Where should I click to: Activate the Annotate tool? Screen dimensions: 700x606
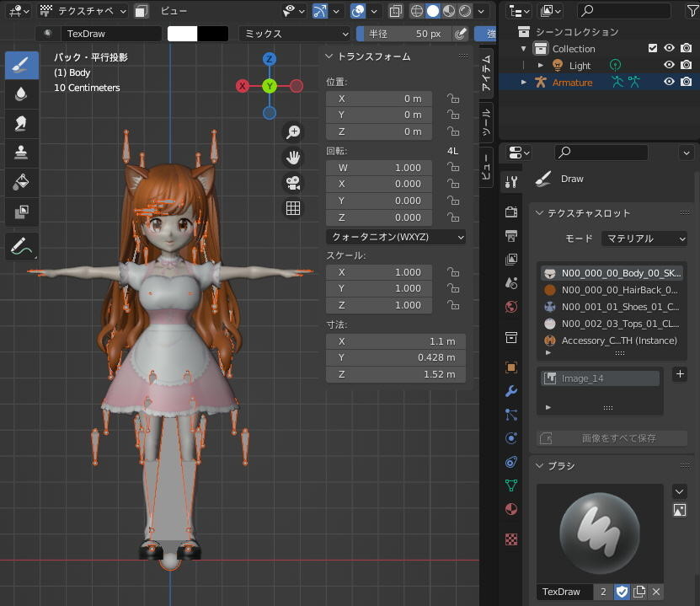(x=21, y=246)
